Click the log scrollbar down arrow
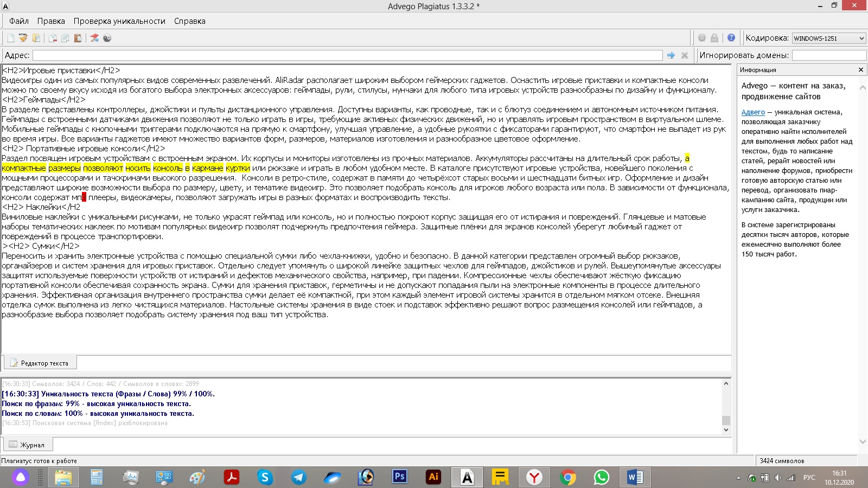This screenshot has height=488, width=868. tap(726, 430)
